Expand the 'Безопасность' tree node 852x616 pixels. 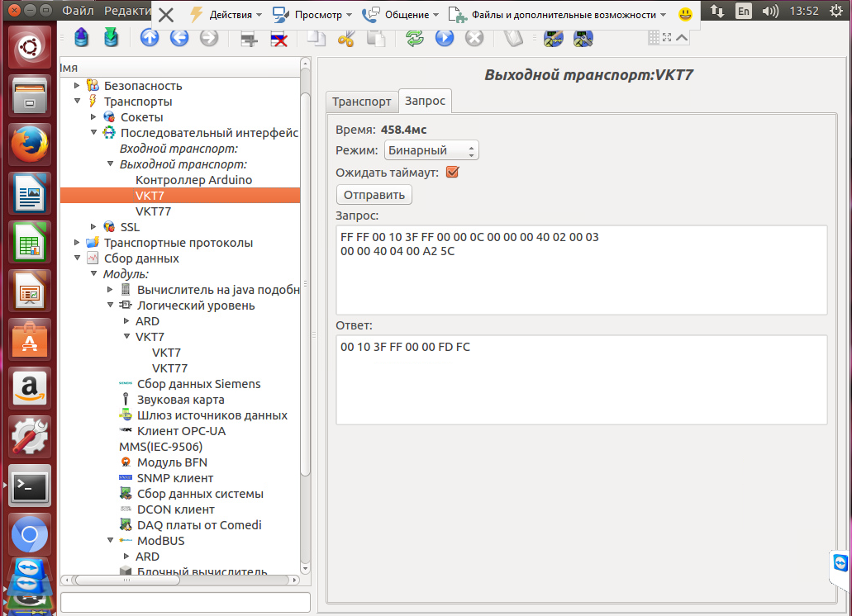click(x=78, y=86)
